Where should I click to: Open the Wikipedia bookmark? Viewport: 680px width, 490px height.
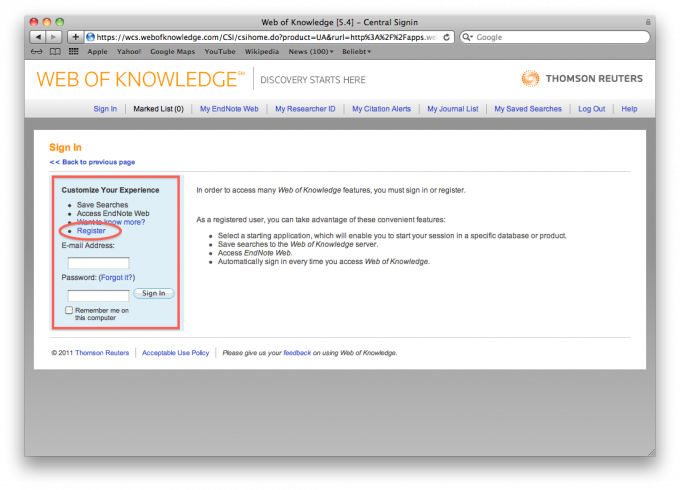click(x=262, y=52)
